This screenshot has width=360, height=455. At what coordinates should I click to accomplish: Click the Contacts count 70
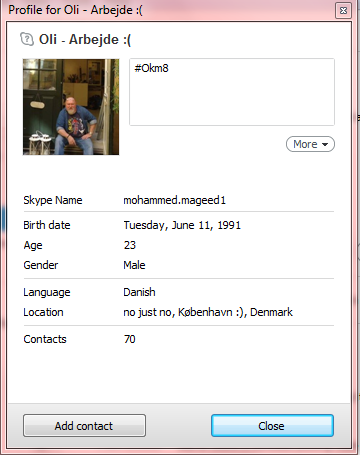point(130,339)
